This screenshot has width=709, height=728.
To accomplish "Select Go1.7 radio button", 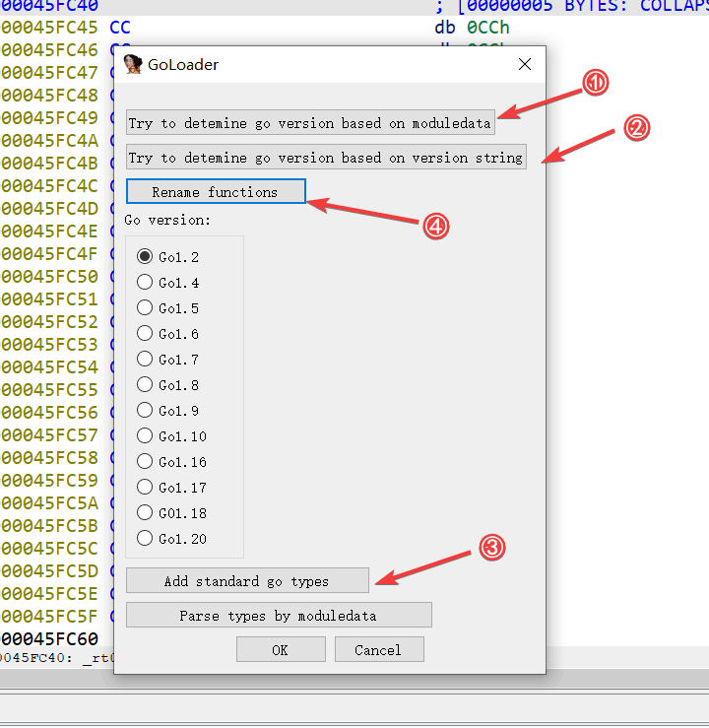I will pos(145,360).
